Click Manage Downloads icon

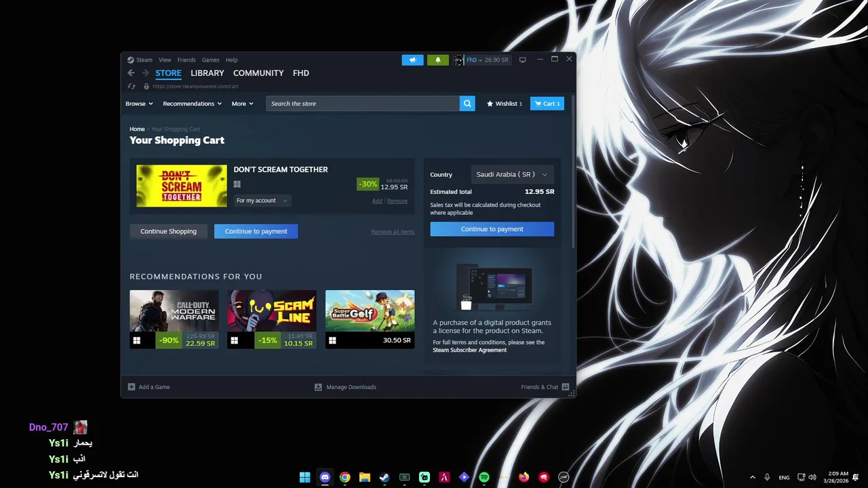click(x=318, y=387)
